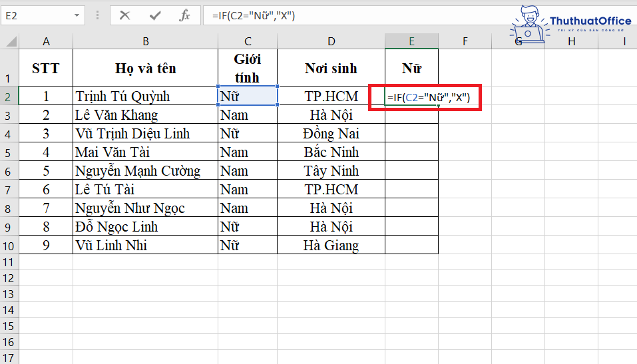Screen dimensions: 637x364
Task: Expand the Name Box dropdown arrow
Action: [x=77, y=15]
